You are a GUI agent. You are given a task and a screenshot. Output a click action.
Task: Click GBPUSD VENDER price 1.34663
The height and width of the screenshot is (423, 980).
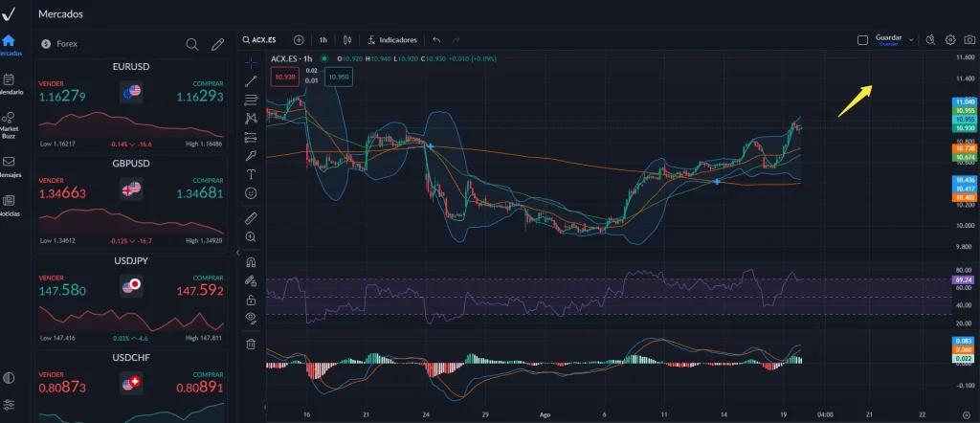pos(62,193)
